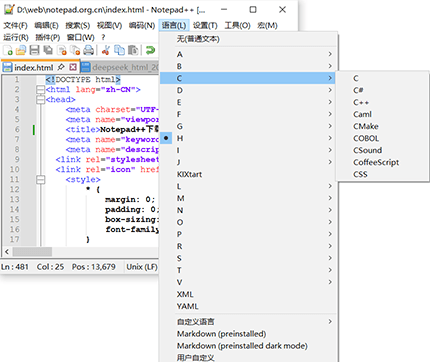Click the Save All stacked disks icon
430x362 pixels.
pyautogui.click(x=48, y=50)
